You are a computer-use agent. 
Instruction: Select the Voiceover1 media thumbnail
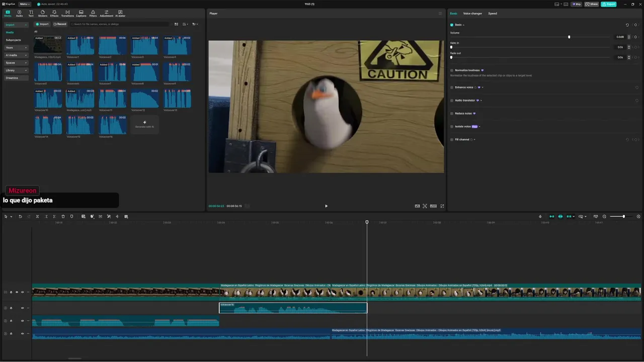[80, 45]
